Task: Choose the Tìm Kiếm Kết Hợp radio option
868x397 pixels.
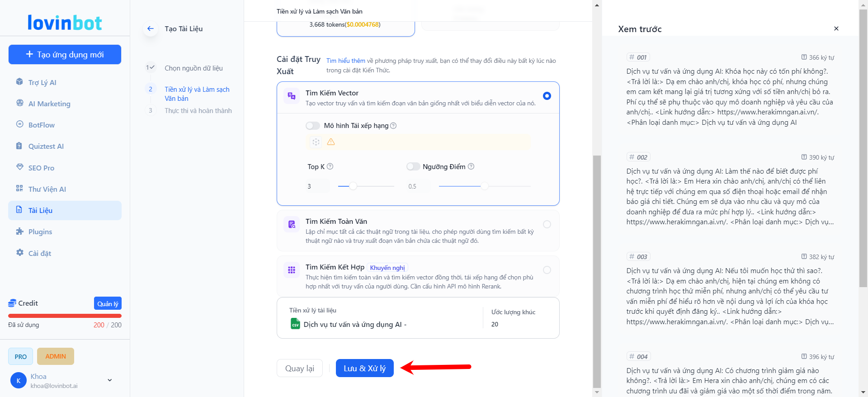Action: coord(547,270)
